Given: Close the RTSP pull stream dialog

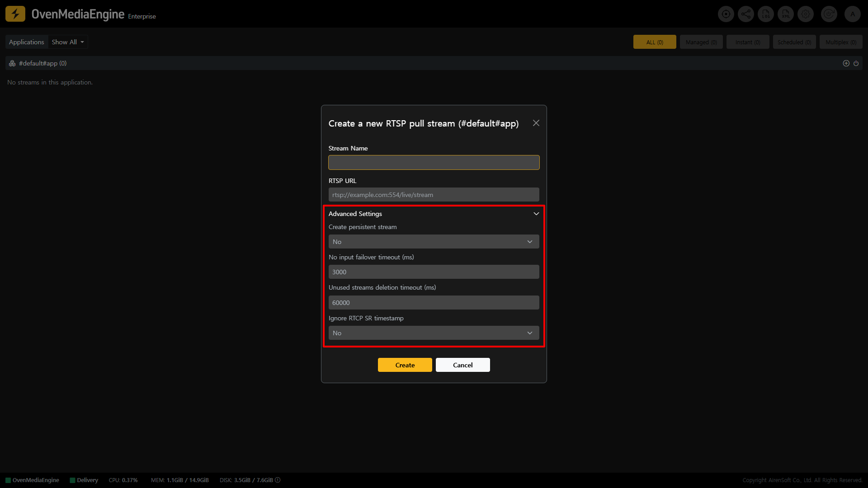Looking at the screenshot, I should pos(536,123).
